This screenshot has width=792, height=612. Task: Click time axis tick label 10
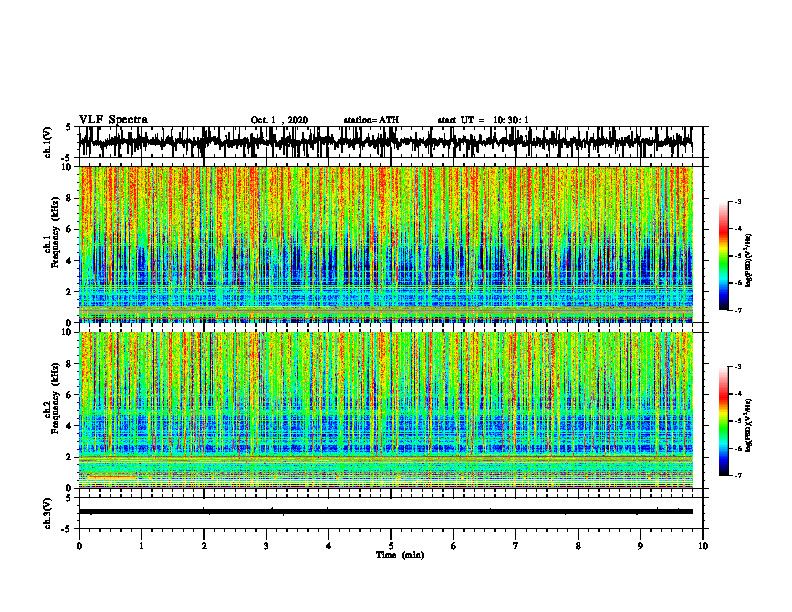(703, 546)
